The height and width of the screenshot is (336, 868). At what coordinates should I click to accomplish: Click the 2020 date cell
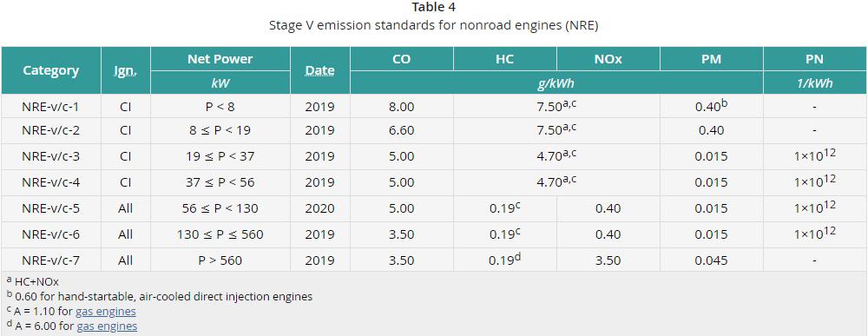[320, 208]
